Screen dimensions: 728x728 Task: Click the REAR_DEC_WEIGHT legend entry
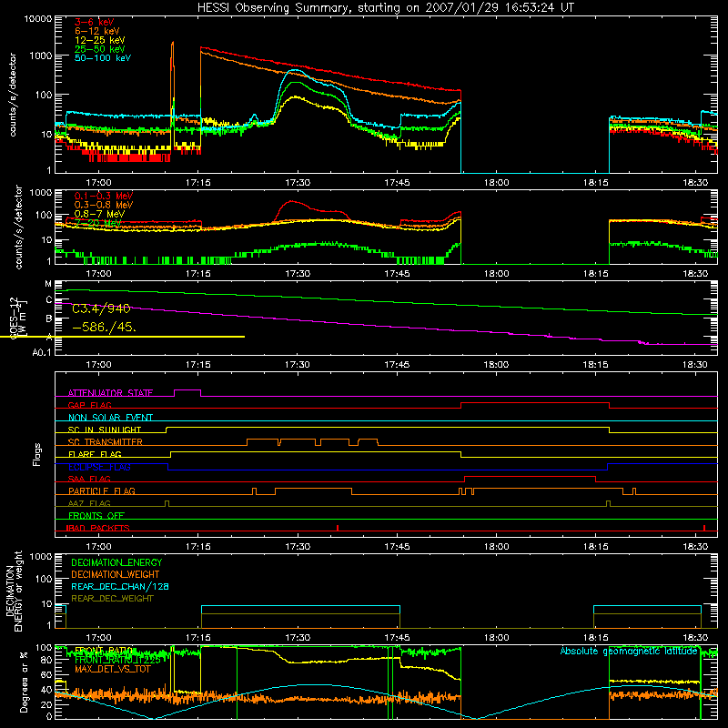112,599
